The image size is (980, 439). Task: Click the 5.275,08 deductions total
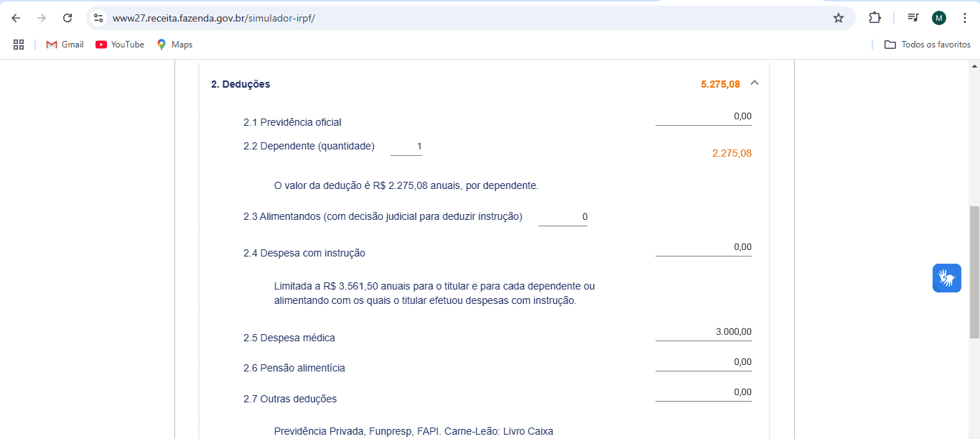[x=721, y=83]
